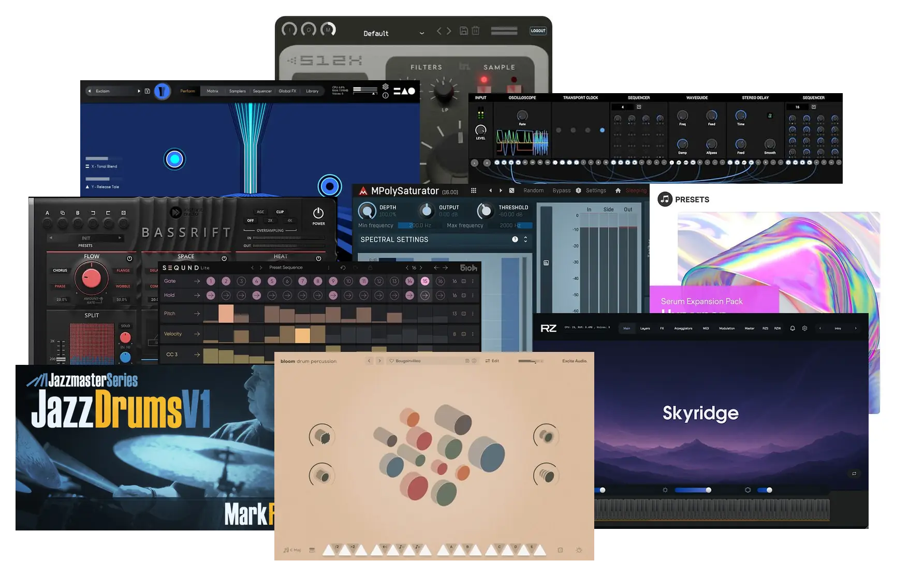924x576 pixels.
Task: Click the SOLO button in BASSRIFT Split section
Action: click(125, 326)
